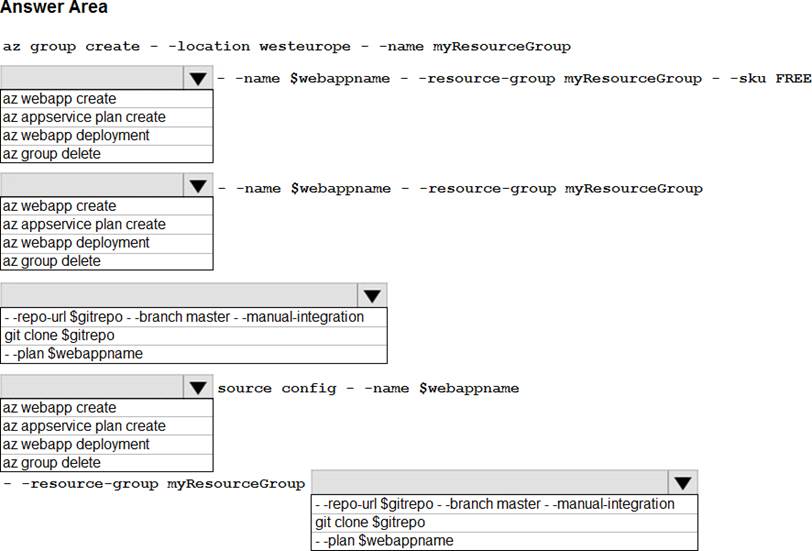Click the empty selection field beside 'source config'

92,388
